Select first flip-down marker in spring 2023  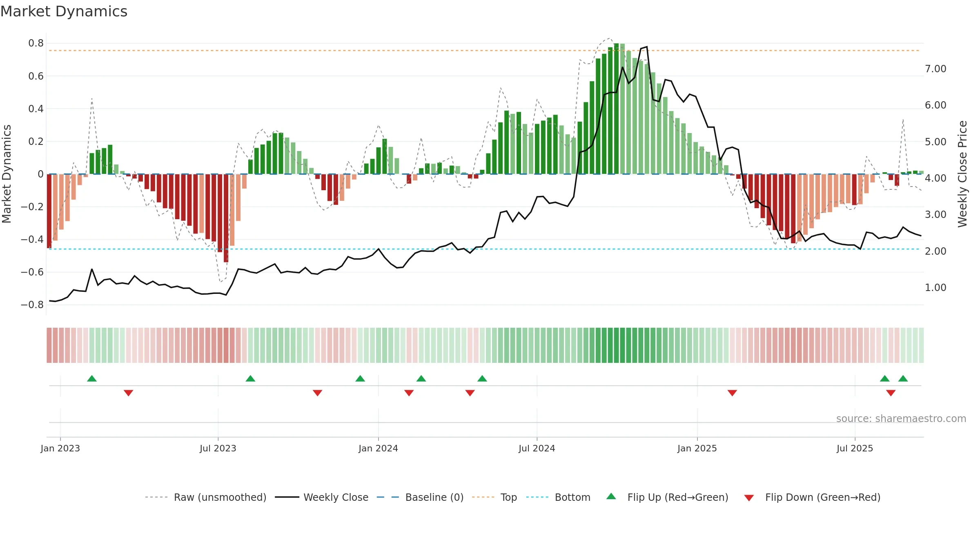(x=129, y=393)
